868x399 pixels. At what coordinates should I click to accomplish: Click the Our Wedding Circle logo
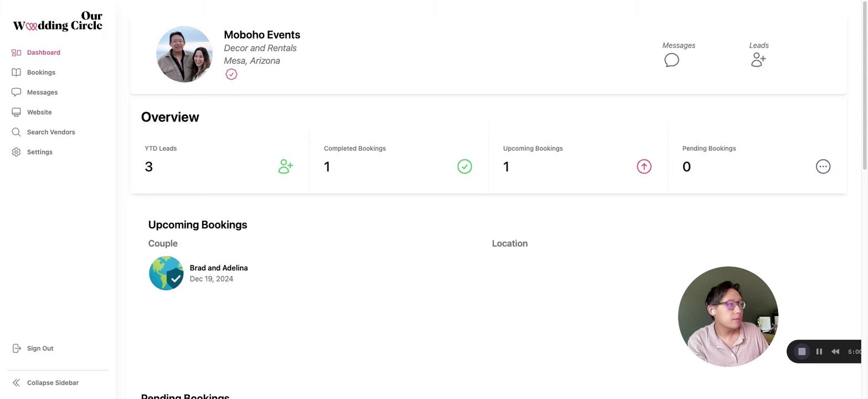coord(58,21)
